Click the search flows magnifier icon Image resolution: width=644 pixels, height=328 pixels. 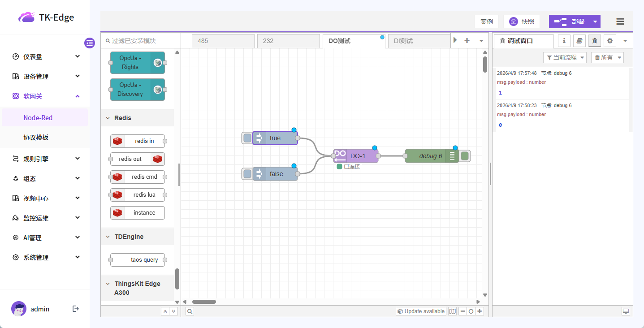click(x=190, y=311)
